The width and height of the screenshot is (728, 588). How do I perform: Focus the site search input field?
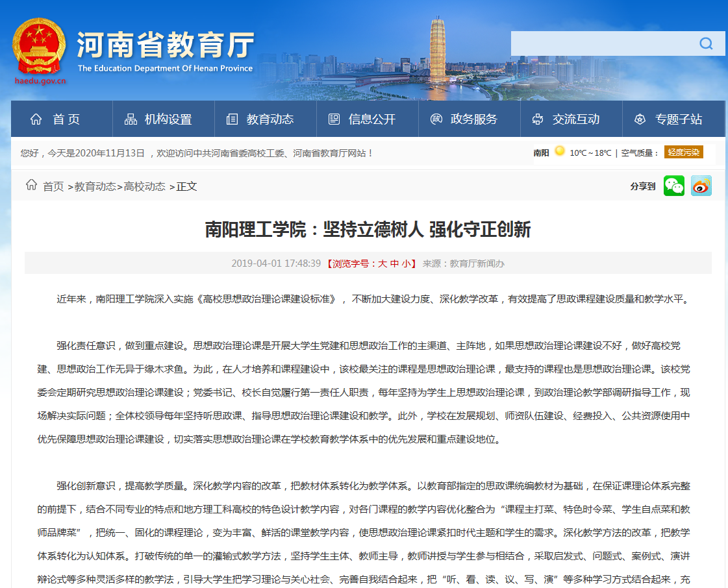601,43
